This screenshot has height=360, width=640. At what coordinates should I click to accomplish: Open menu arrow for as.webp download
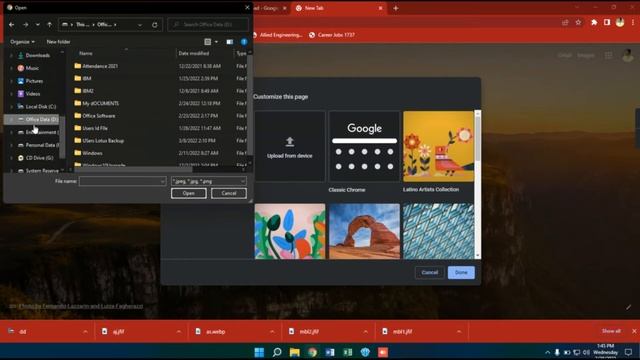pyautogui.click(x=272, y=332)
